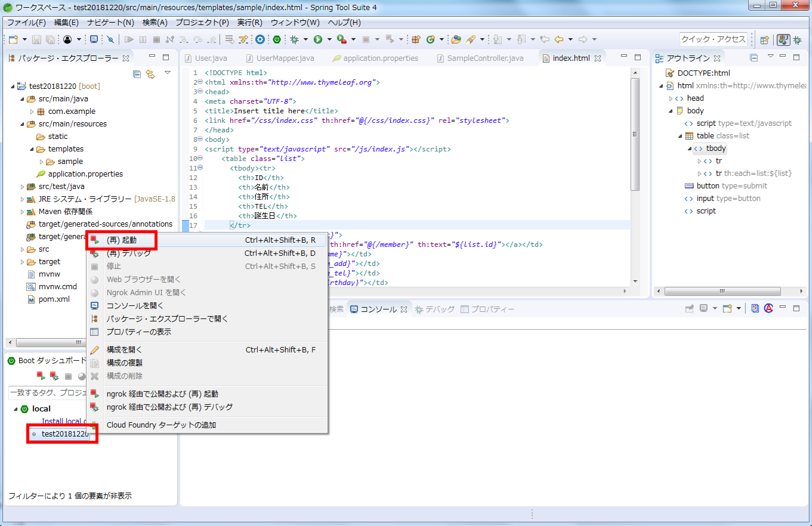Select (再) 起動 in the context menu
This screenshot has height=526, width=812.
click(122, 240)
